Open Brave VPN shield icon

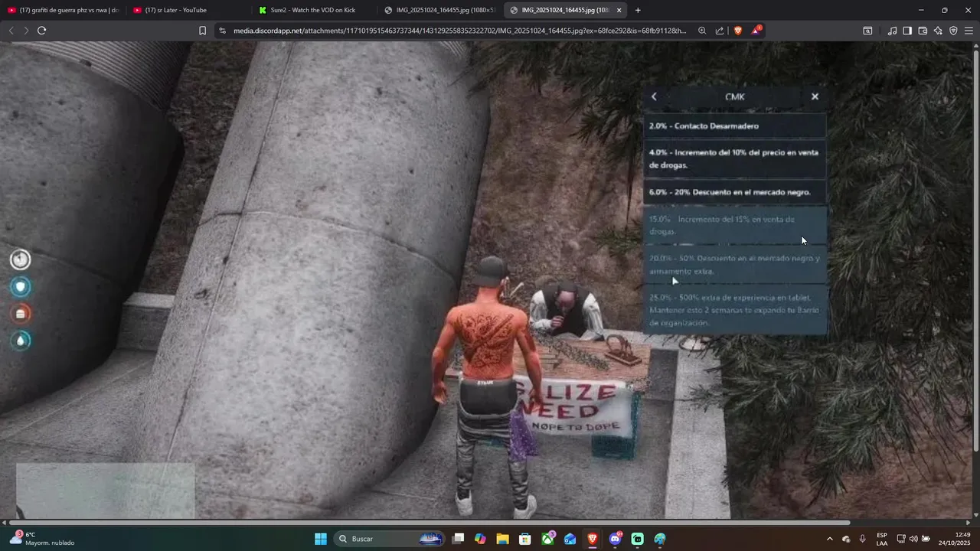pyautogui.click(x=953, y=31)
